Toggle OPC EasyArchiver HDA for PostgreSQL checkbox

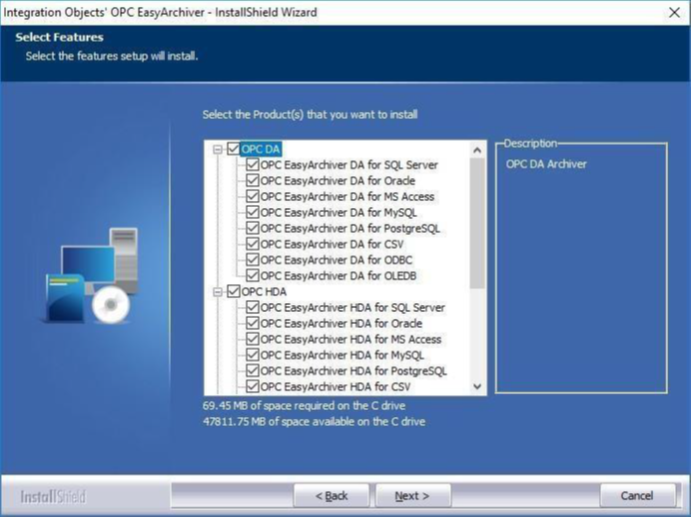pos(253,371)
